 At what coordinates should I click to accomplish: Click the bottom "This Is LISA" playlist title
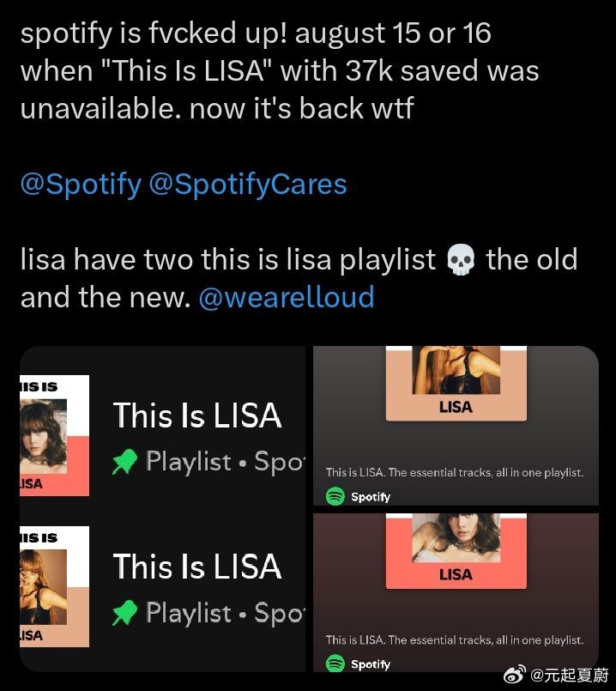pyautogui.click(x=197, y=567)
